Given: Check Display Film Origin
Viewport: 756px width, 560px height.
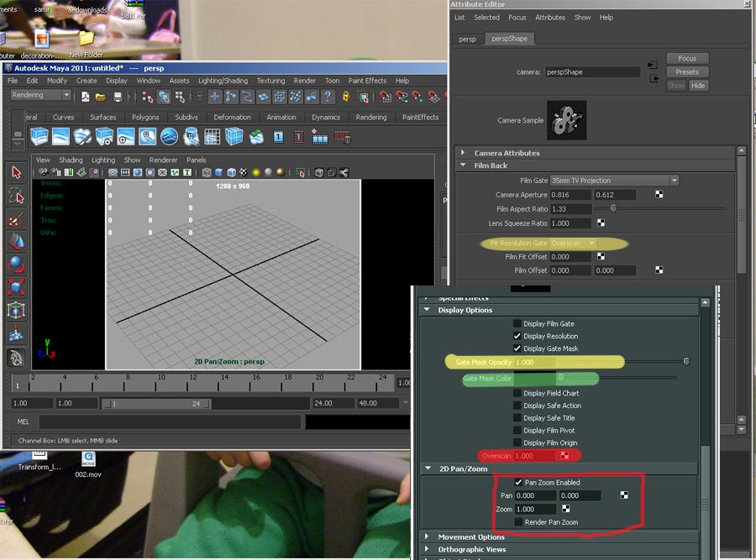Looking at the screenshot, I should pyautogui.click(x=517, y=442).
